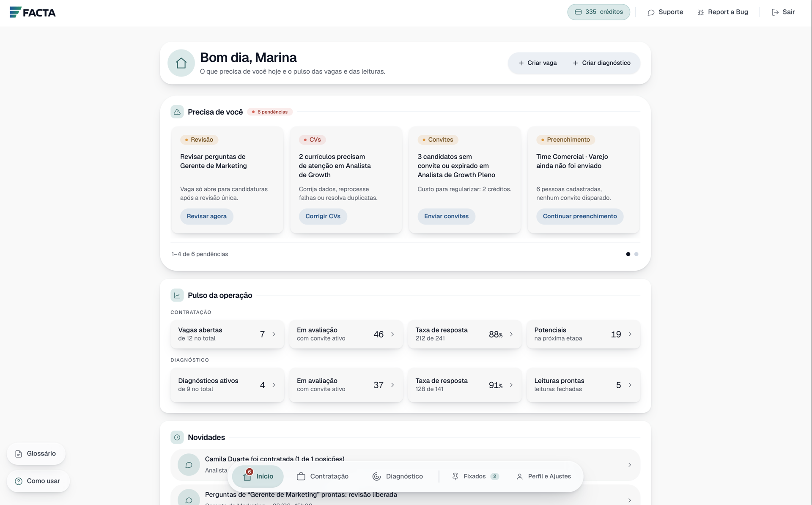Viewport: 812px width, 505px height.
Task: Click Revisar agora button
Action: click(207, 216)
